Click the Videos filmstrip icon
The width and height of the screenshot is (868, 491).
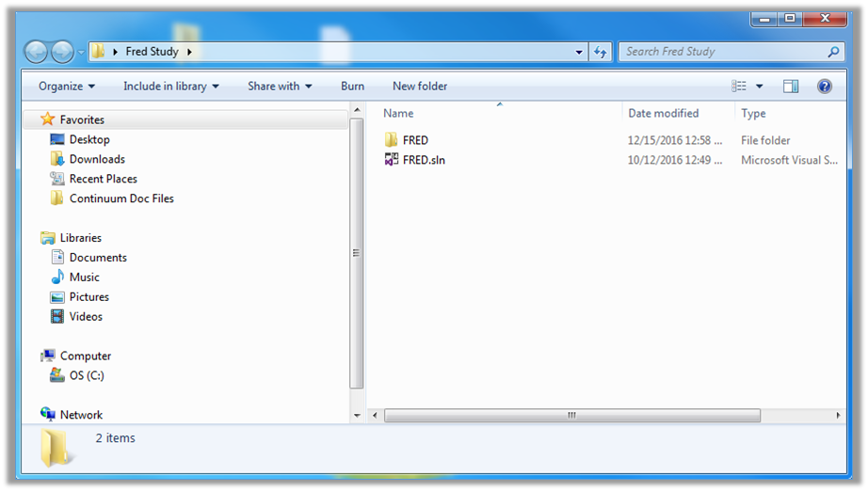pyautogui.click(x=57, y=316)
